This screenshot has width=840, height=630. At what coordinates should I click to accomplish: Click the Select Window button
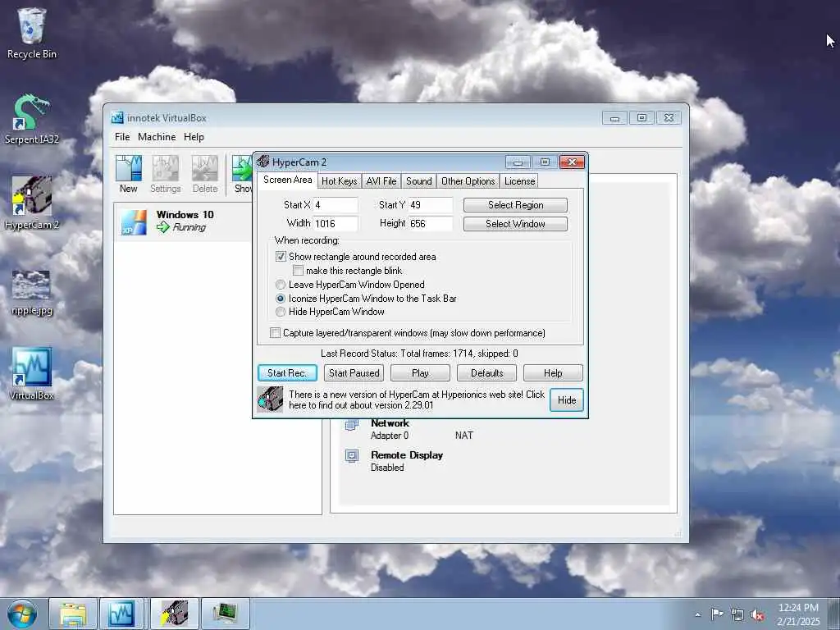click(x=515, y=223)
